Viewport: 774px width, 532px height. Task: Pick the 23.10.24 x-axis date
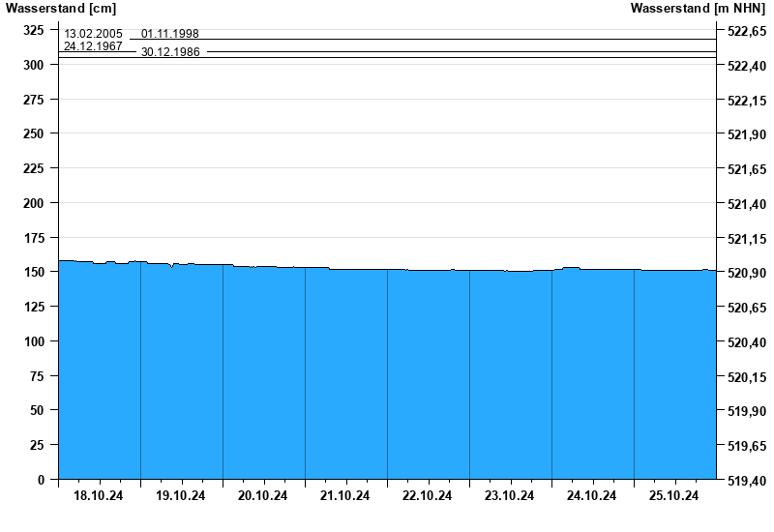[510, 496]
